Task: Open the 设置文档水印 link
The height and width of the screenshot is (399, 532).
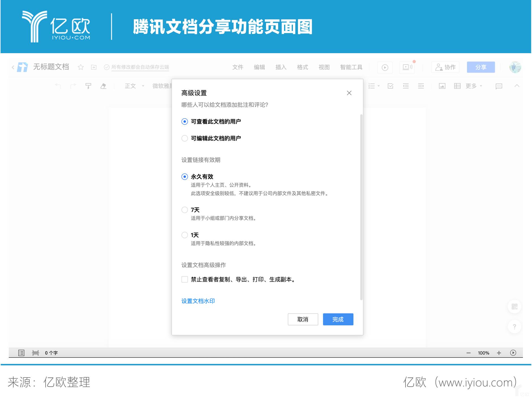Action: click(x=198, y=301)
